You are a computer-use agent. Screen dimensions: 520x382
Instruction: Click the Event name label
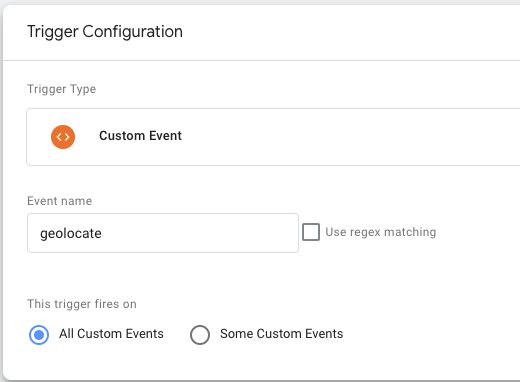(x=59, y=201)
